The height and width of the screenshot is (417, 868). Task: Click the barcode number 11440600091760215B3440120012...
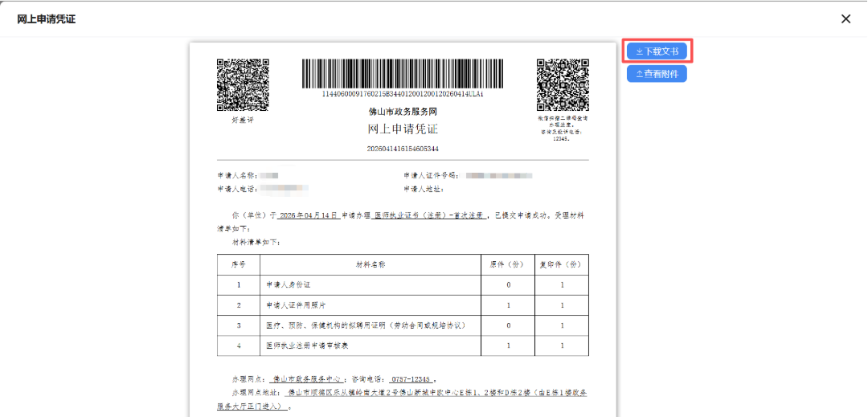tap(403, 94)
